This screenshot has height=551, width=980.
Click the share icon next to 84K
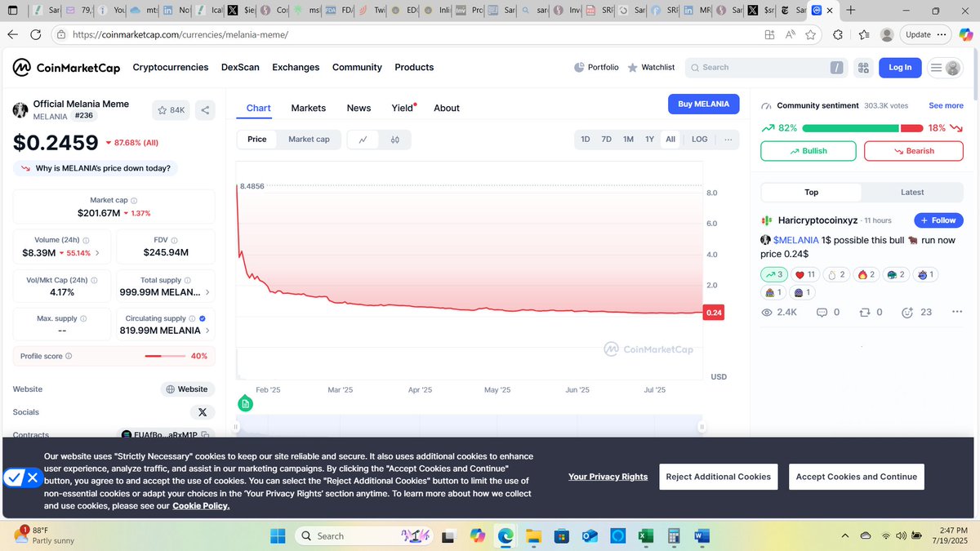pos(205,110)
